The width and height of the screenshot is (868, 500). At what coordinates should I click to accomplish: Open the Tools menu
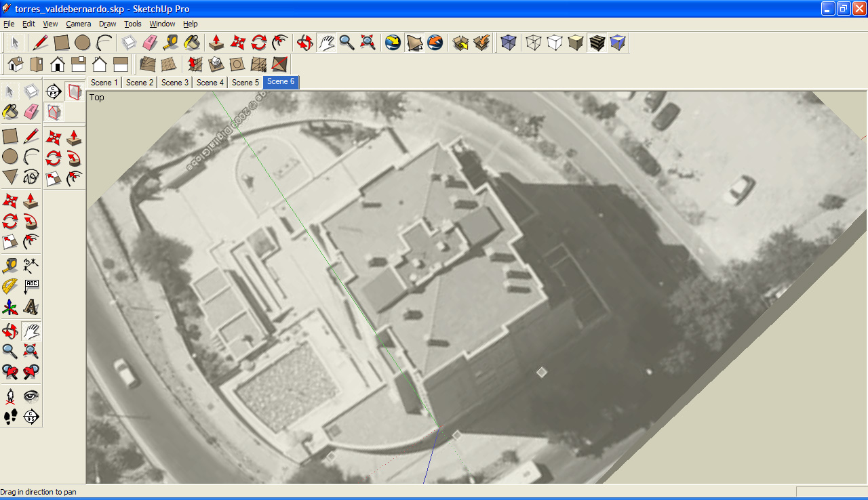point(133,24)
